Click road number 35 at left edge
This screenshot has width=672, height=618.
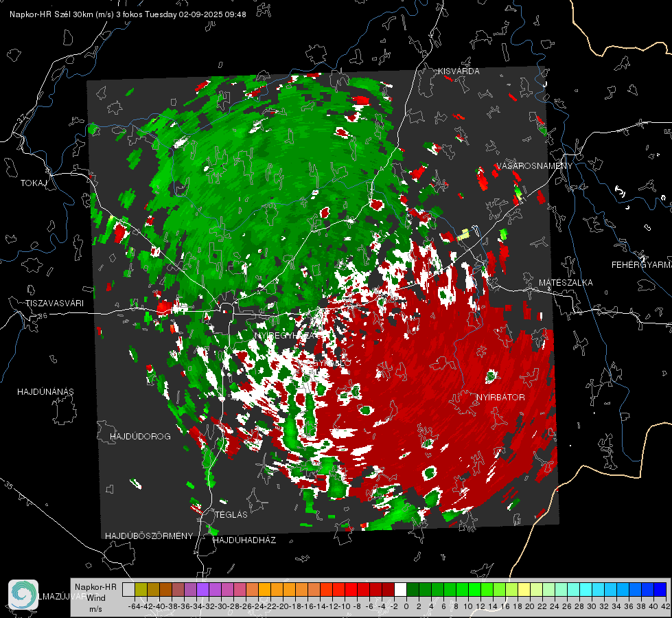coord(9,485)
